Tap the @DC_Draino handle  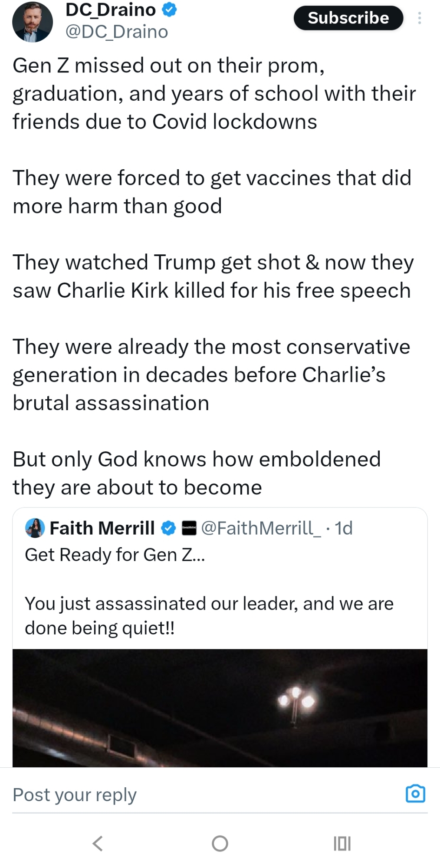click(116, 32)
